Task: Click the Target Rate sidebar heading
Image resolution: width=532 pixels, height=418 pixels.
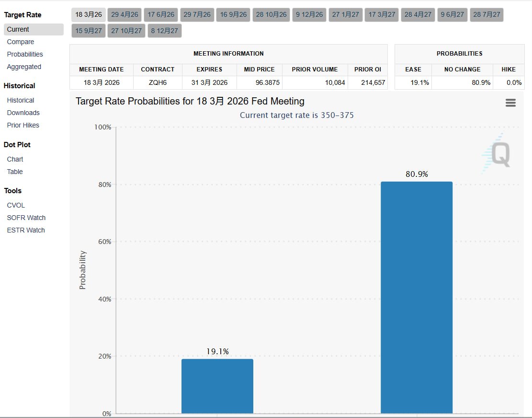Action: pyautogui.click(x=23, y=15)
